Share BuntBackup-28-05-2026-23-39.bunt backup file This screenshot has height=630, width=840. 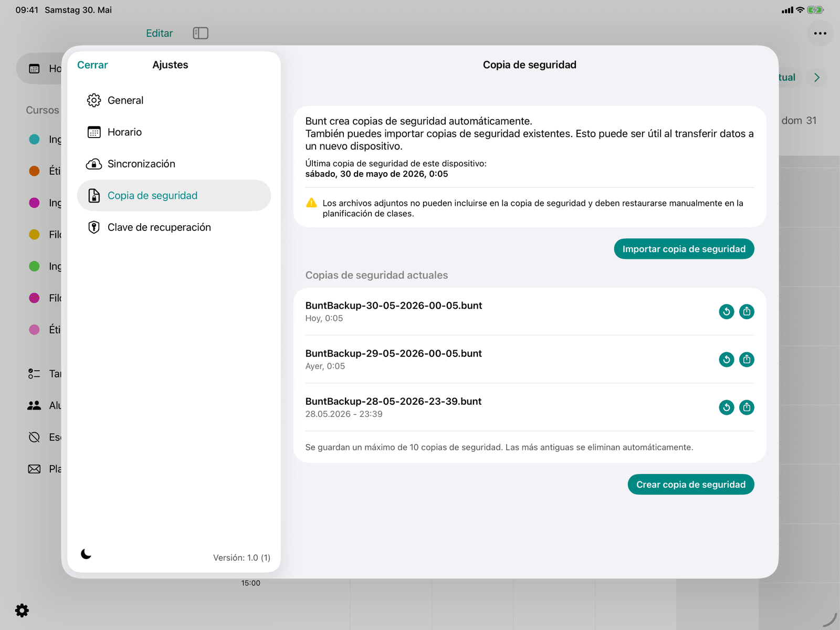click(x=747, y=407)
